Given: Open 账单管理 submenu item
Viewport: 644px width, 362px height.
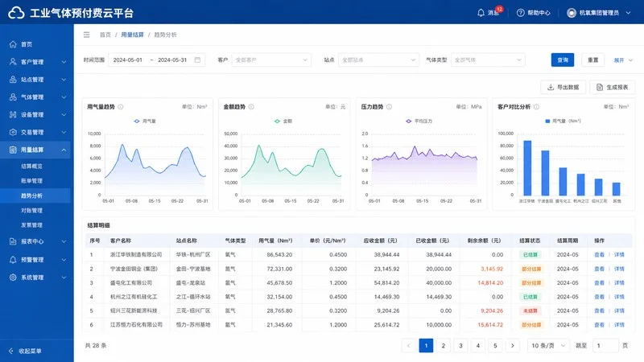Looking at the screenshot, I should click(x=31, y=180).
